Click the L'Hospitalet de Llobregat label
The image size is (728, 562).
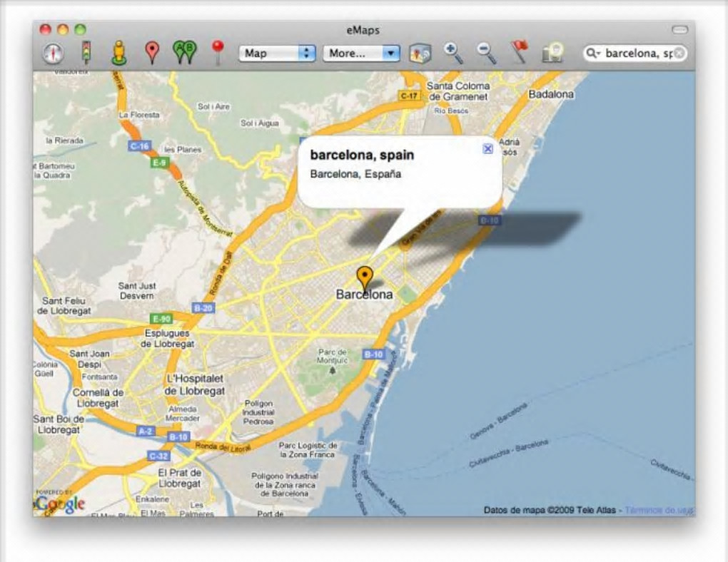tap(195, 384)
